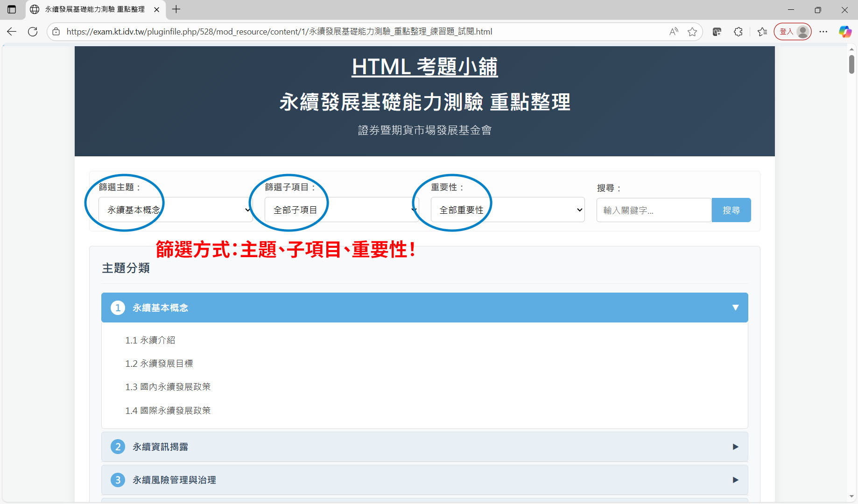The height and width of the screenshot is (504, 858).
Task: Open the browser extensions menu
Action: (x=738, y=31)
